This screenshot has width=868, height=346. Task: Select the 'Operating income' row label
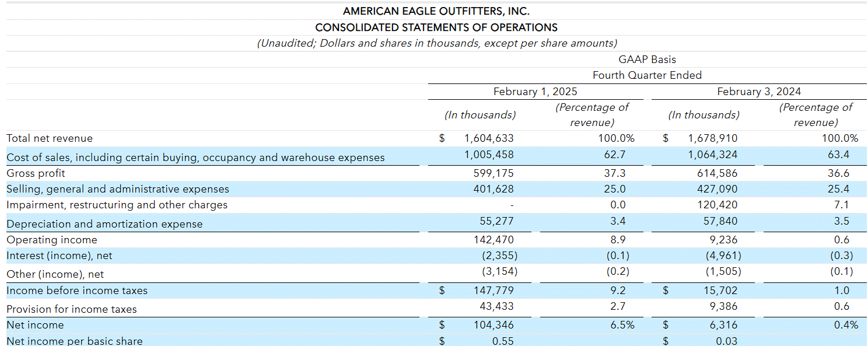coord(52,240)
